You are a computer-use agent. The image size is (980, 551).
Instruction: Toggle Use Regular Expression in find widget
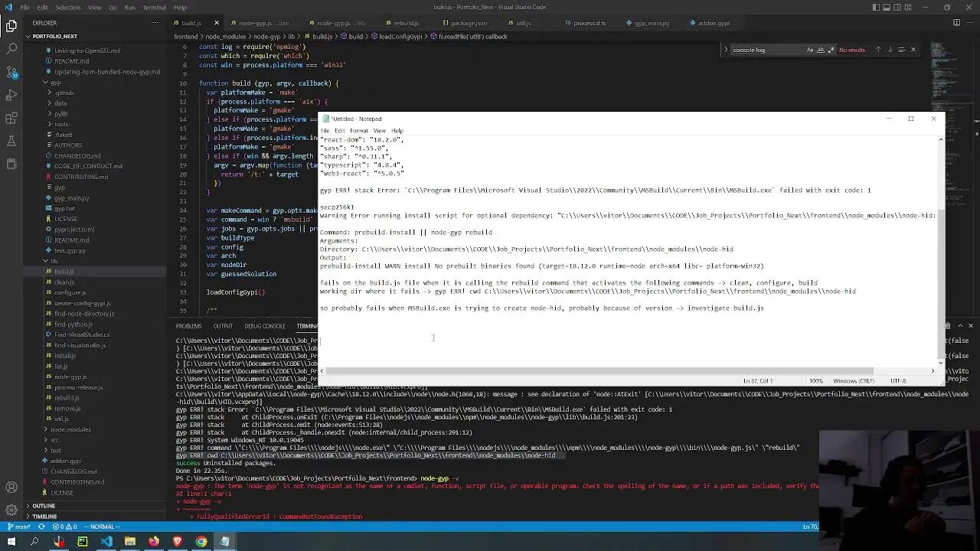(831, 50)
